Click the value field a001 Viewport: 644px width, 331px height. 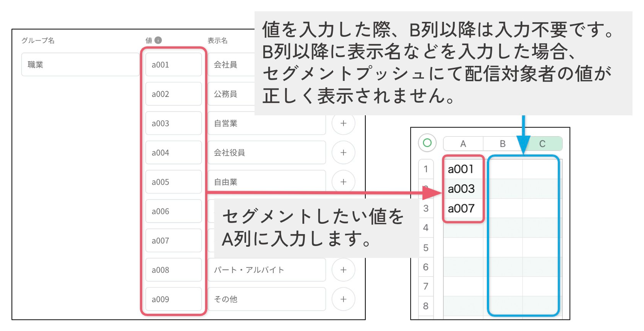click(174, 65)
